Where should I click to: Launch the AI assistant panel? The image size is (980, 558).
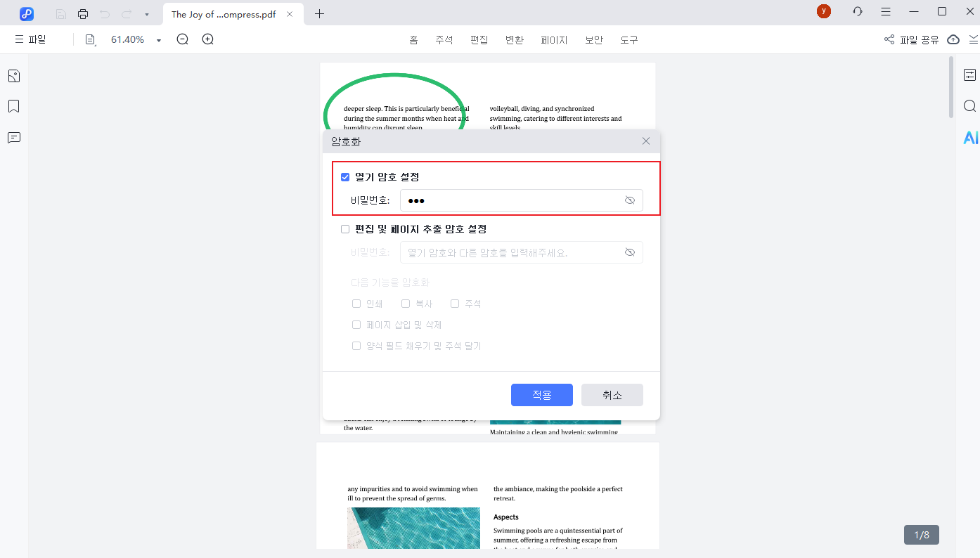click(970, 138)
